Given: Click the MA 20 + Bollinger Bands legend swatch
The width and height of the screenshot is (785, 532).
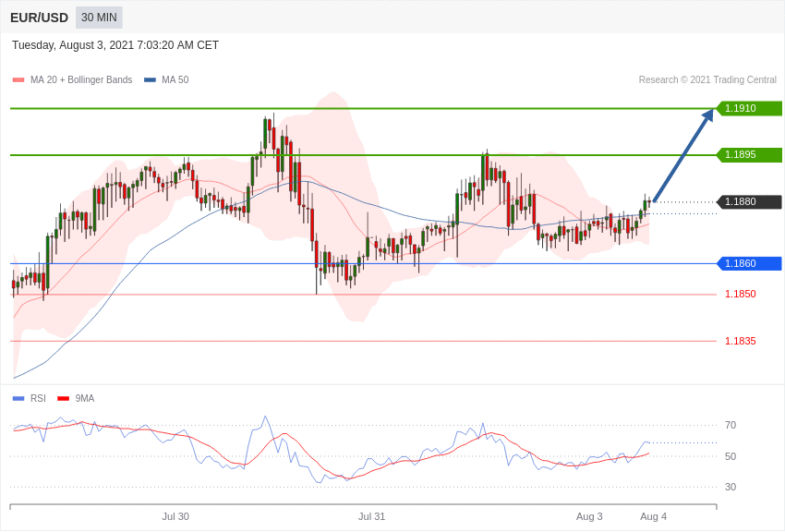Looking at the screenshot, I should [x=18, y=80].
